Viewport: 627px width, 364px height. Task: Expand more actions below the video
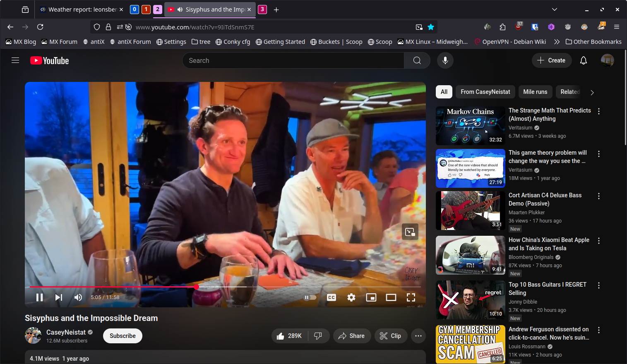click(x=418, y=336)
